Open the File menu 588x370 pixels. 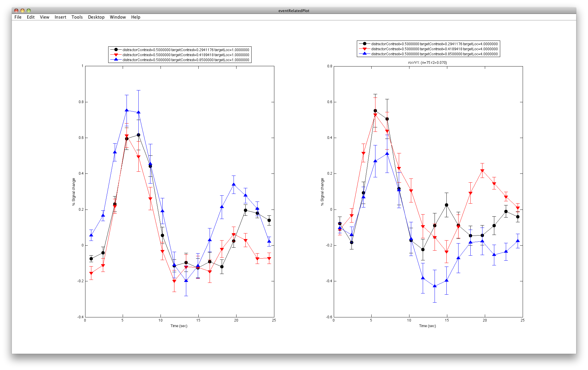18,17
